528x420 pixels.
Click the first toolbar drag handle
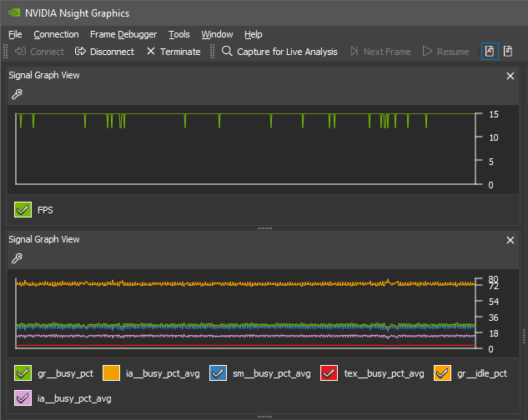coord(5,52)
